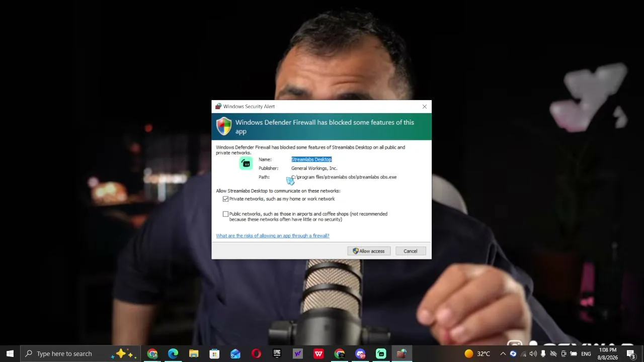Open the purple Yahoo icon in the taskbar
This screenshot has height=362, width=644.
[298, 353]
